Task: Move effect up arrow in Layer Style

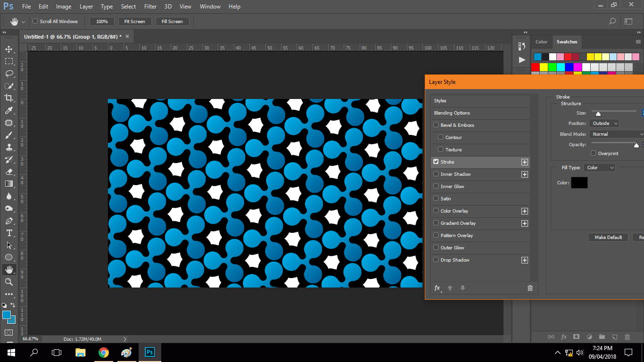Action: pos(450,288)
